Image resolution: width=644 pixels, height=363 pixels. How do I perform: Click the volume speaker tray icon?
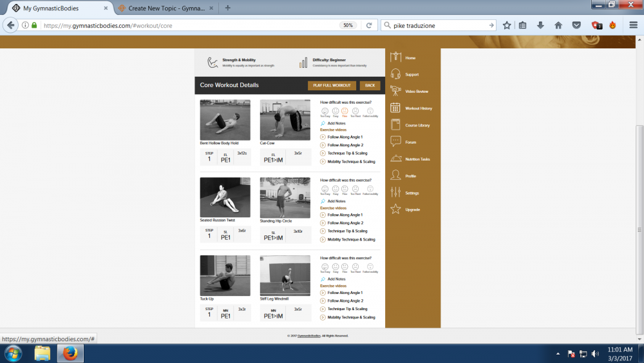coord(595,353)
